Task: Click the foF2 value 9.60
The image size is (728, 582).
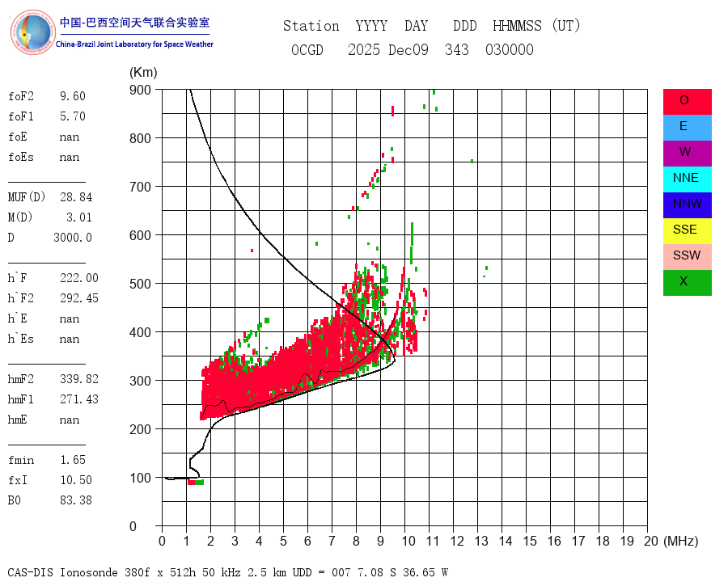Action: pos(73,96)
